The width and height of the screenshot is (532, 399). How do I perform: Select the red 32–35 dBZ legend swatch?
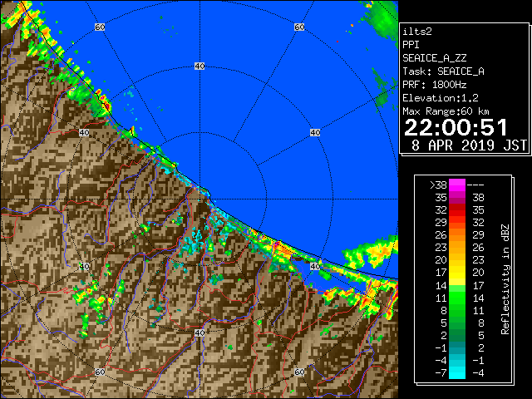(457, 210)
